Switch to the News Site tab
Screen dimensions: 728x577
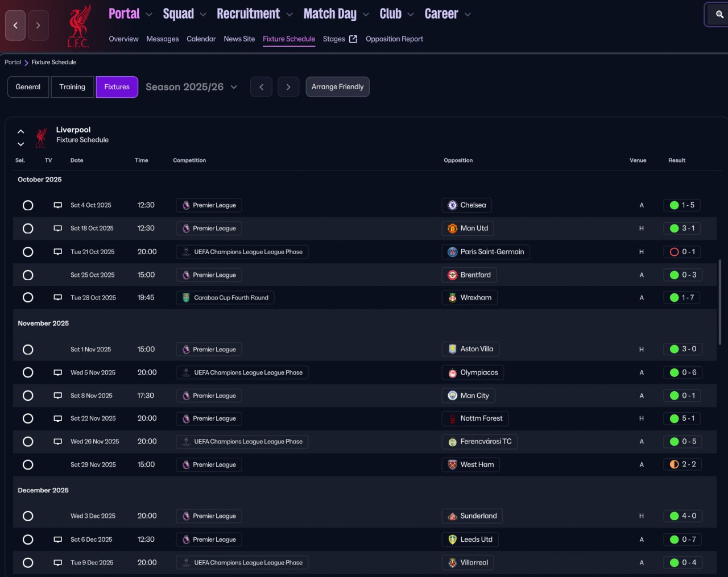pos(239,39)
